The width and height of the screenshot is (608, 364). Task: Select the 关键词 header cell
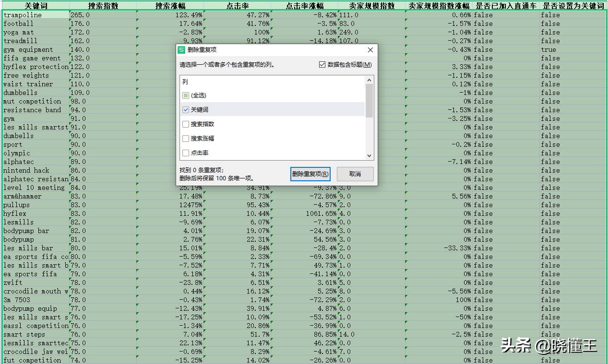pyautogui.click(x=36, y=6)
